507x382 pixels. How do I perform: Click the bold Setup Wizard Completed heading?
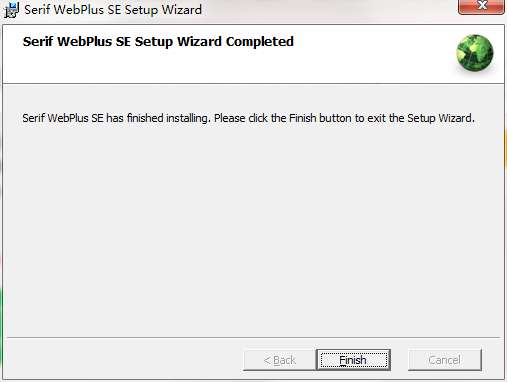pos(158,42)
